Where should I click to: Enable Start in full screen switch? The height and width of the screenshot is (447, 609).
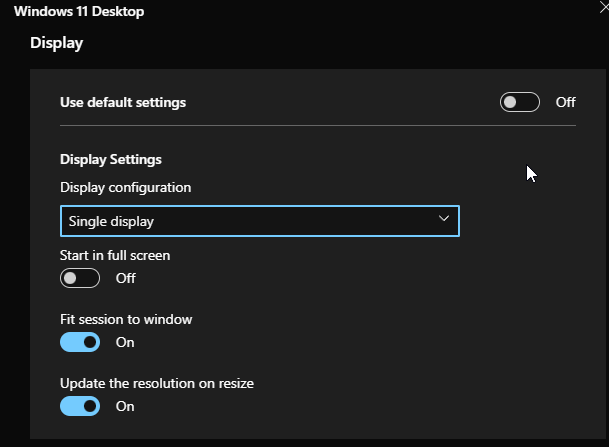pyautogui.click(x=80, y=278)
